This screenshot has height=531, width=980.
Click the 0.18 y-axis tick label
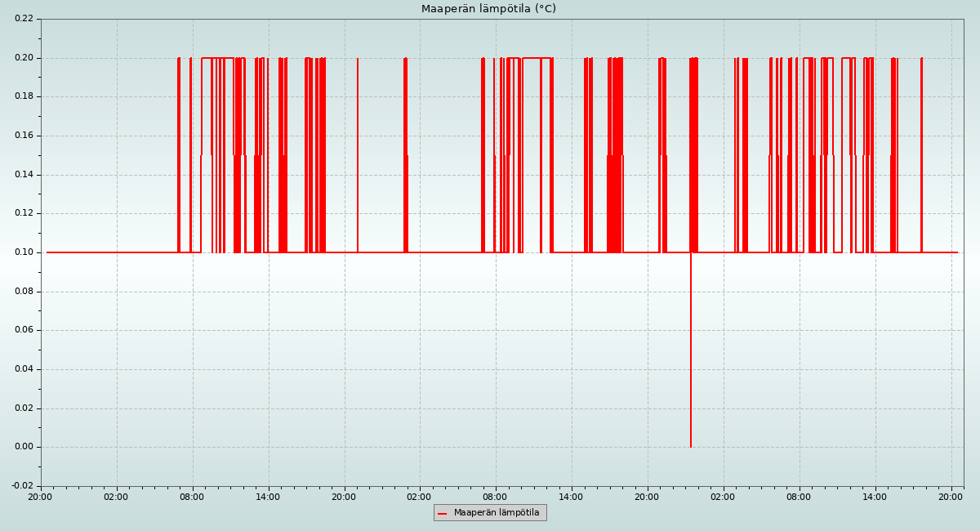coord(24,96)
